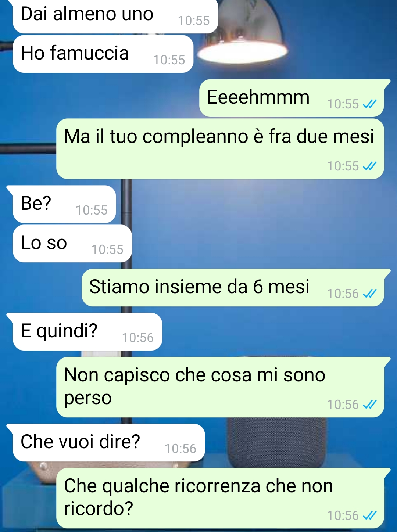Tap the 10:55 timestamp on 'Ho famuccia'
Viewport: 397px width, 532px height.
(169, 60)
